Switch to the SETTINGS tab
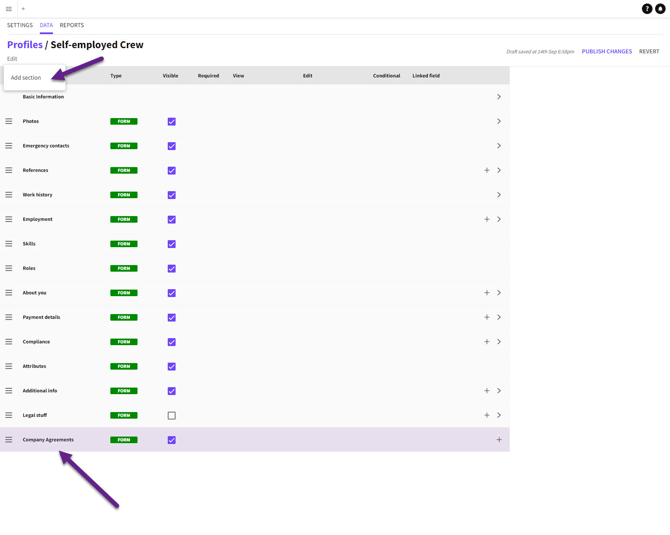670x535 pixels. (x=20, y=25)
